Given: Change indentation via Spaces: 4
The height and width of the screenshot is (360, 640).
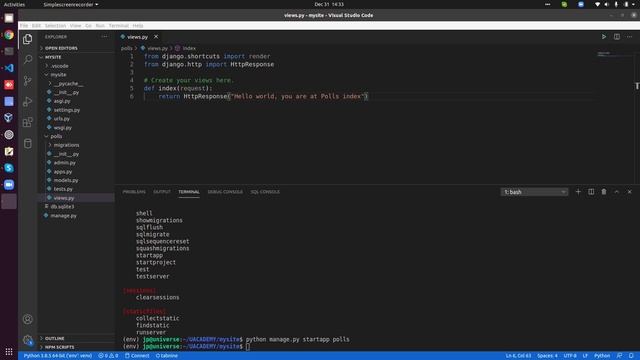Looking at the screenshot, I should coord(547,356).
